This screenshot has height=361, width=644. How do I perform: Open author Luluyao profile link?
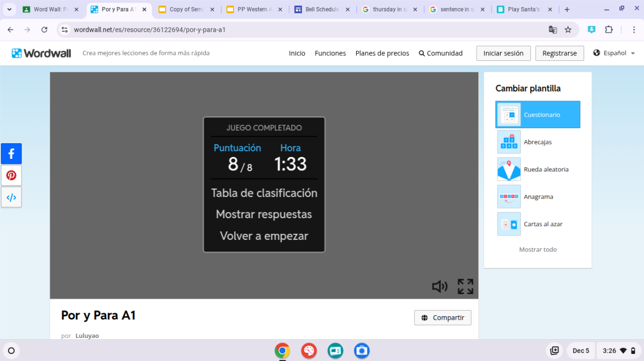coord(87,335)
